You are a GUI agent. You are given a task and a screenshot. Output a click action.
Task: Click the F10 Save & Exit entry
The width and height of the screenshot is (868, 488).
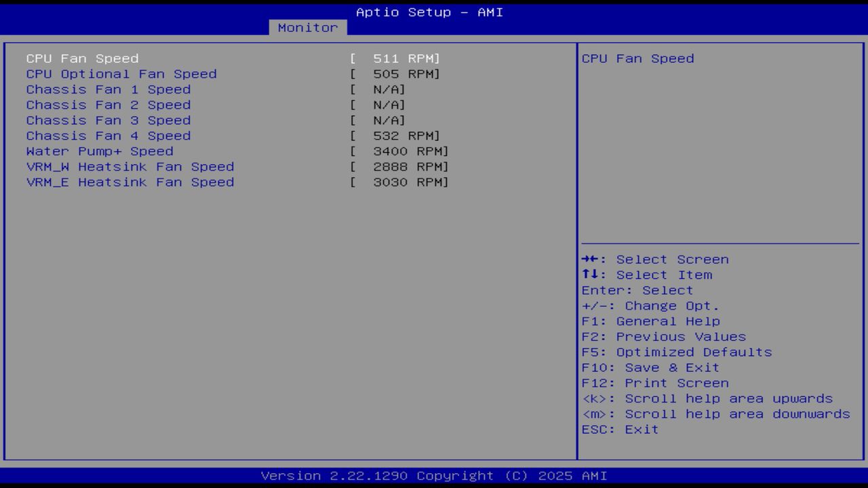pyautogui.click(x=650, y=367)
